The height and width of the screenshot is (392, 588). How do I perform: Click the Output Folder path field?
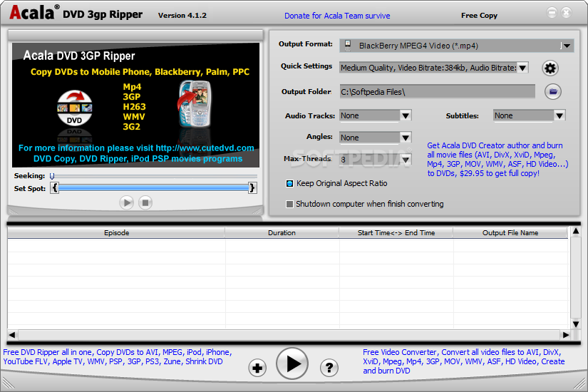[x=437, y=91]
